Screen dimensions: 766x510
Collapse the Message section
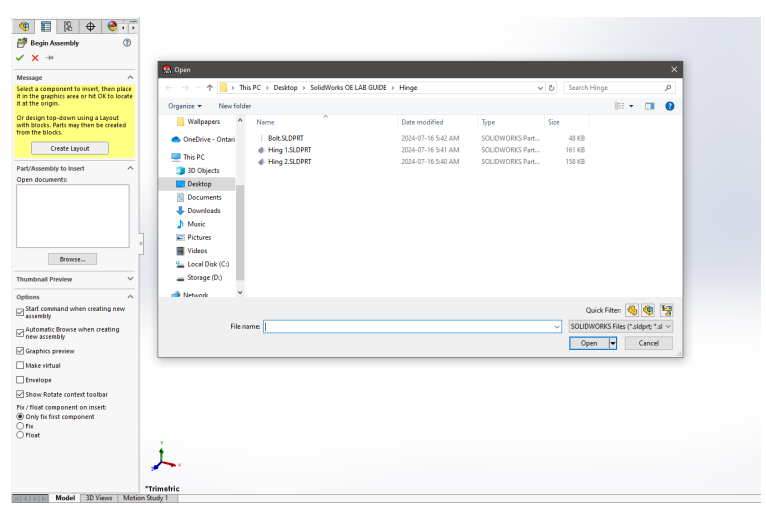coord(130,78)
